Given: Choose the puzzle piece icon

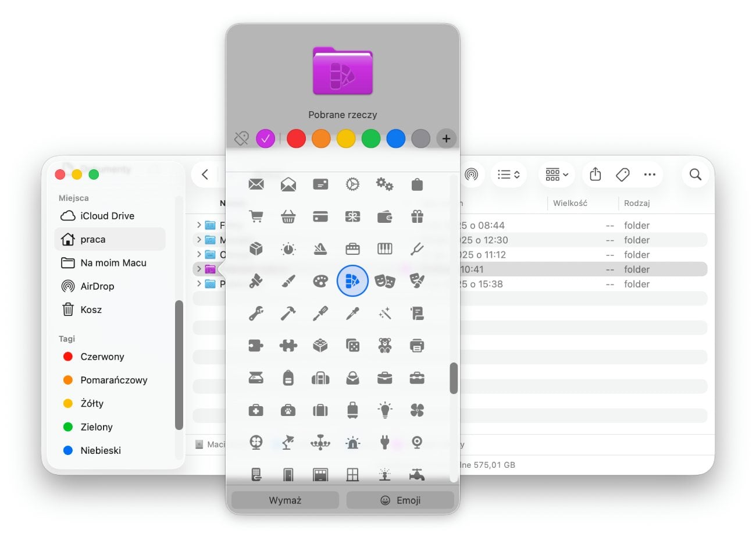Looking at the screenshot, I should [x=288, y=346].
